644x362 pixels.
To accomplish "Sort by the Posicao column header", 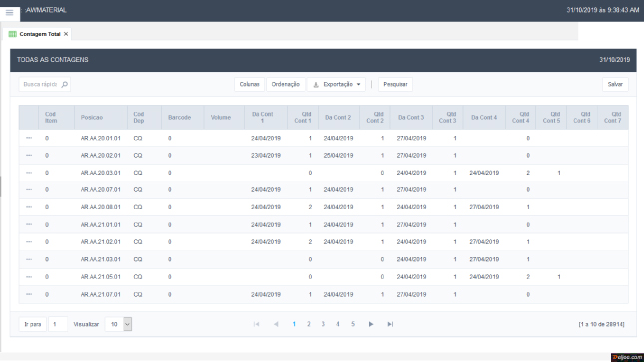I will click(x=92, y=118).
